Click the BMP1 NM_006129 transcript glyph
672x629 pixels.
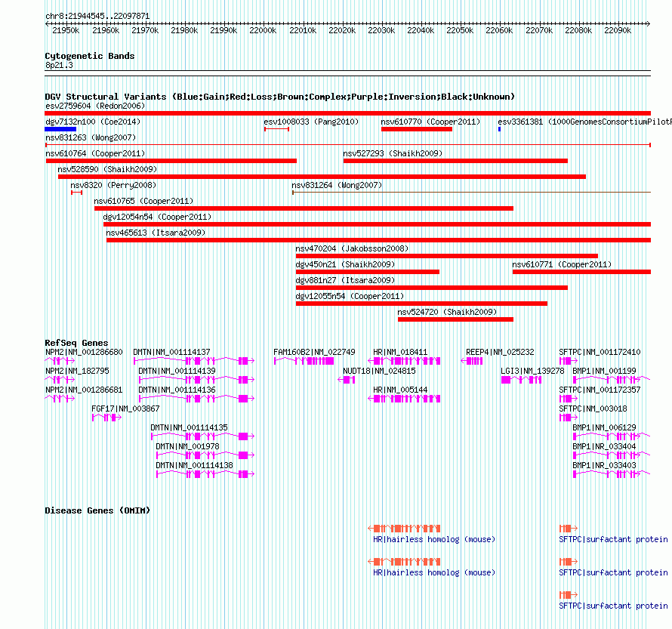click(x=612, y=436)
